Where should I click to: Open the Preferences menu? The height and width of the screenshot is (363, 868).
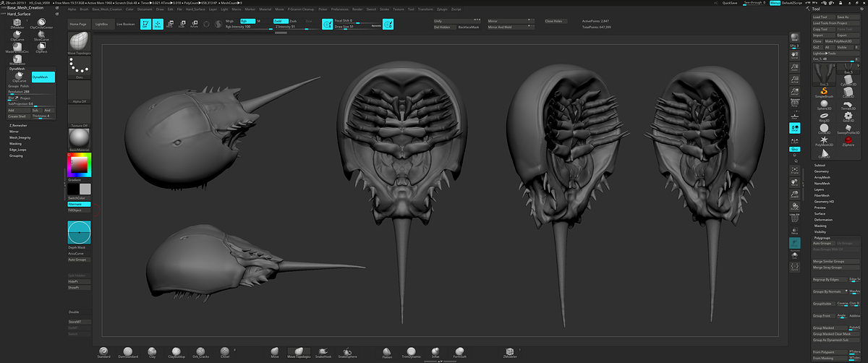coord(339,9)
